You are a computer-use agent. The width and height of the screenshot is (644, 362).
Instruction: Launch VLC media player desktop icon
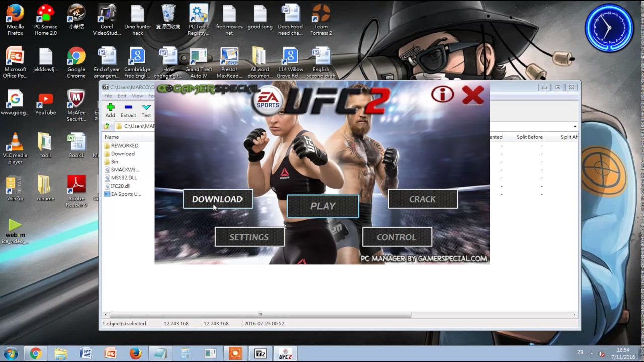tap(15, 149)
